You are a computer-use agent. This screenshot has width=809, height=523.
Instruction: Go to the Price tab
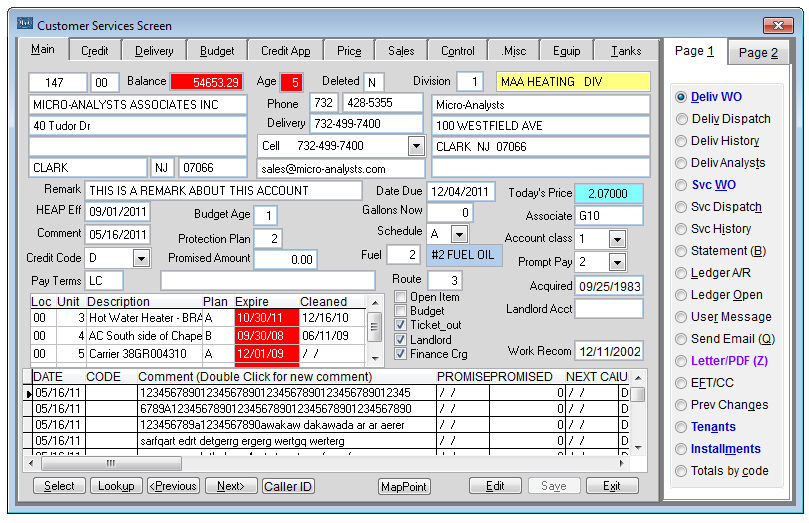coord(349,51)
